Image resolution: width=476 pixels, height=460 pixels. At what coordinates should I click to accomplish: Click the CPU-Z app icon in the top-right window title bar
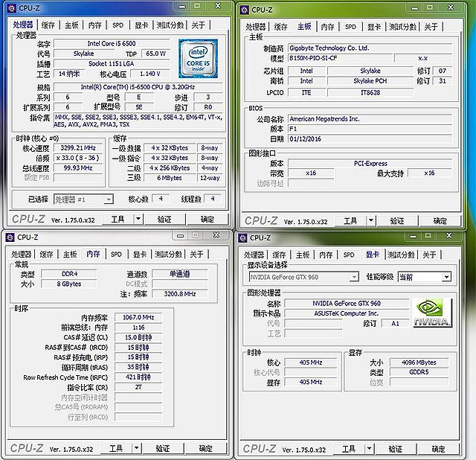click(244, 10)
